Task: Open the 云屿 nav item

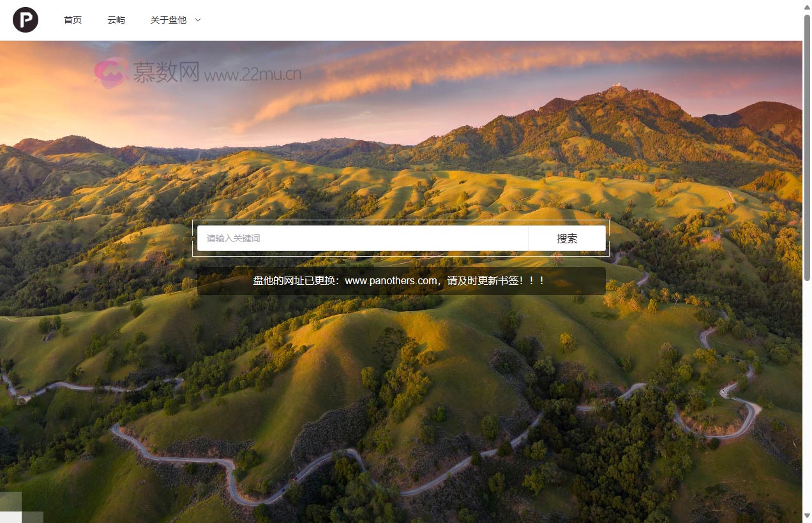Action: (x=116, y=20)
